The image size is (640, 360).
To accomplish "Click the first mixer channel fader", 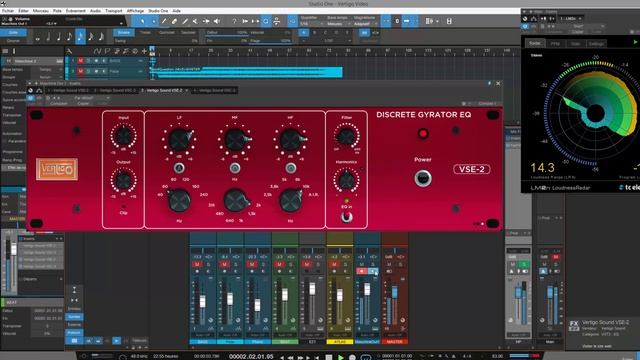I will [202, 302].
